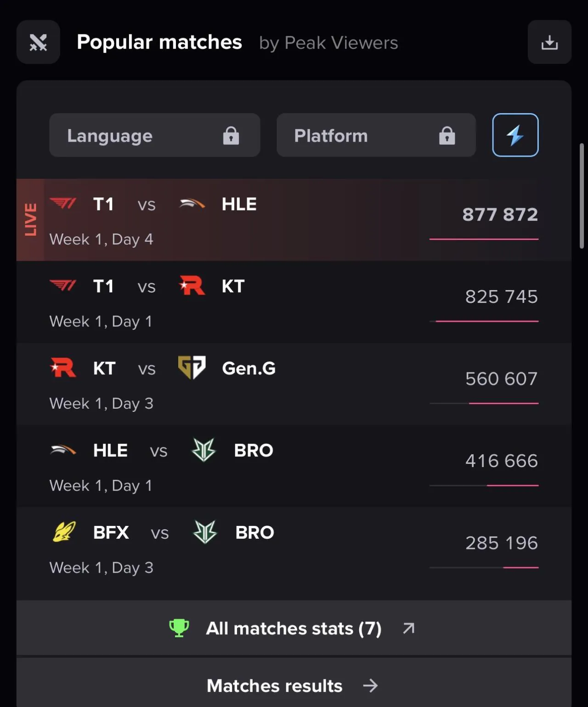
Task: Click the LIVE badge on first match
Action: pos(30,220)
